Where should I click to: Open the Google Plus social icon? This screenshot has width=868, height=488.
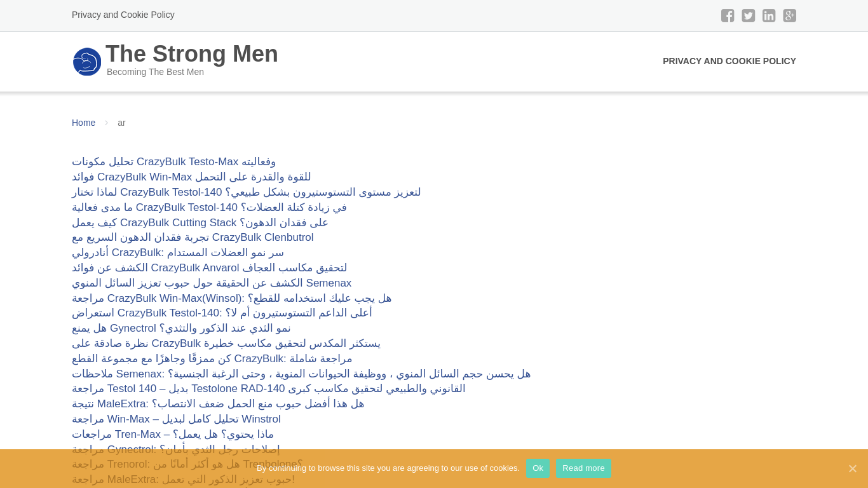click(790, 16)
